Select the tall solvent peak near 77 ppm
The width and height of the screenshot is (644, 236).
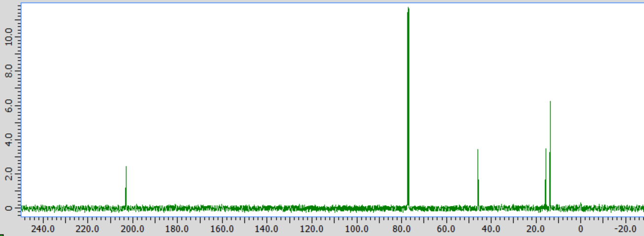(x=408, y=107)
